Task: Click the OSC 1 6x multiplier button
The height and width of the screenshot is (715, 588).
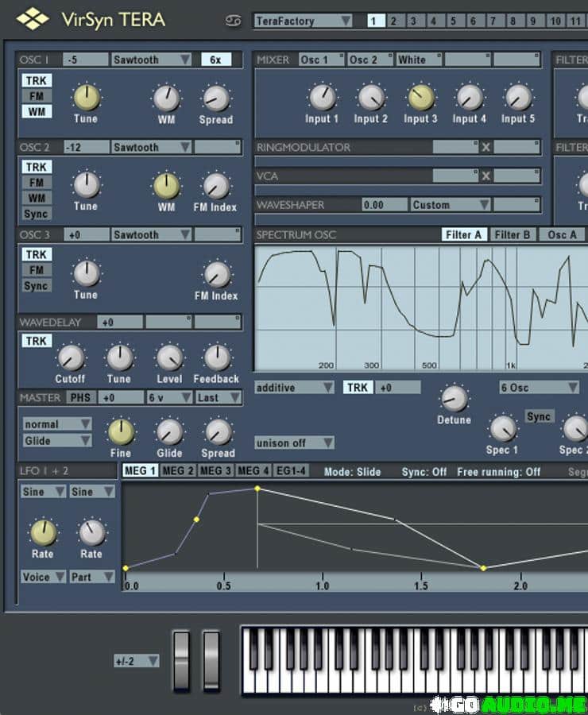Action: pos(216,60)
